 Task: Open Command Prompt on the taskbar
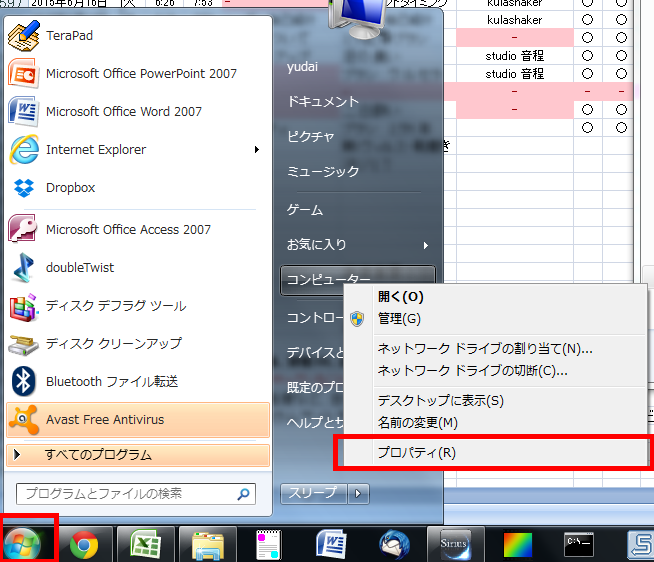coord(579,544)
